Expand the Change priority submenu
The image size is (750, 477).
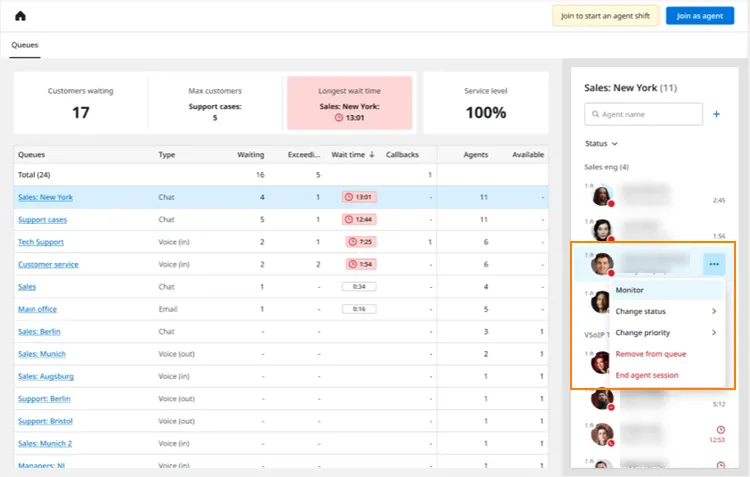667,333
